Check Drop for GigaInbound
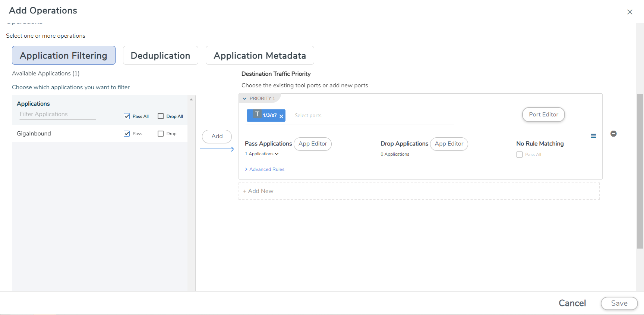This screenshot has width=644, height=315. [x=161, y=134]
